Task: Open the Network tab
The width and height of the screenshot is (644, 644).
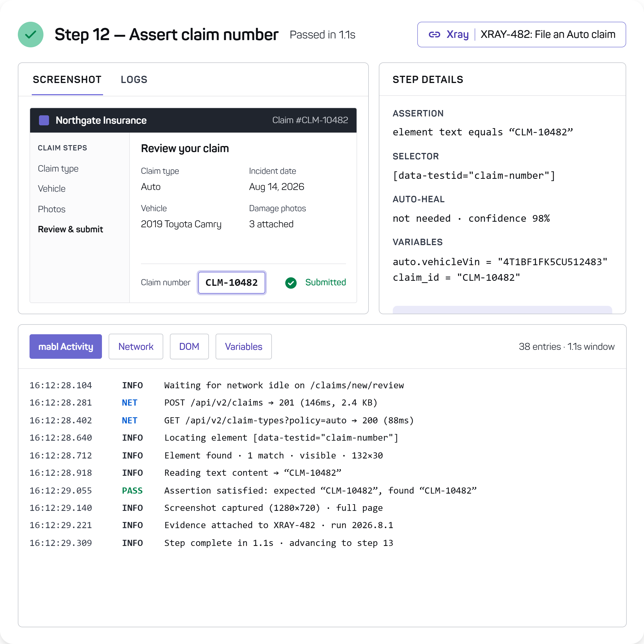Action: [136, 347]
